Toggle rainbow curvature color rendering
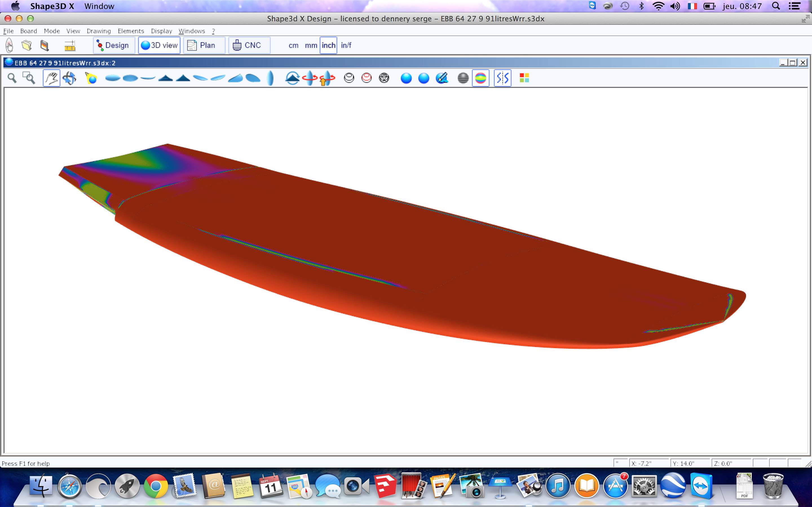This screenshot has height=507, width=812. pos(480,78)
